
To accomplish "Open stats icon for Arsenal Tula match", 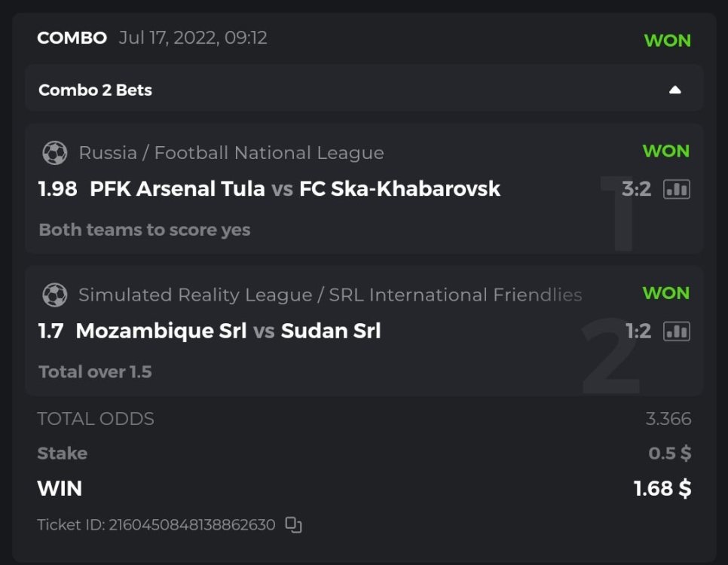I will 676,189.
